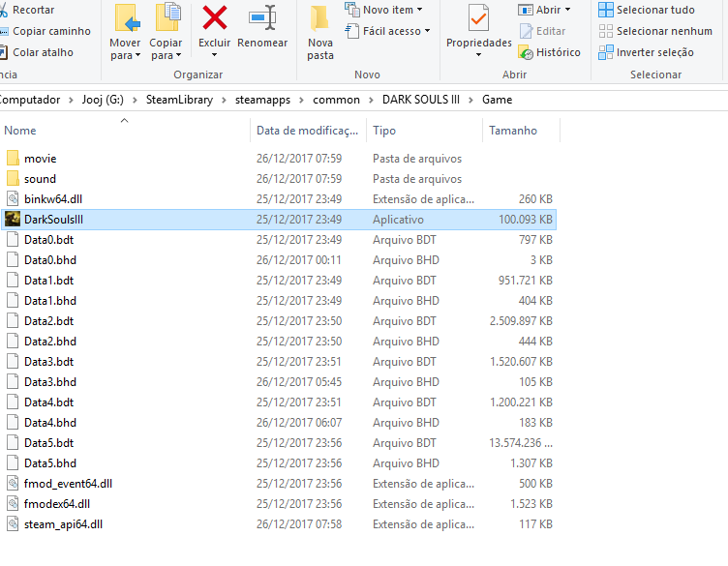Go to Jooj (G:) in breadcrumb
The height and width of the screenshot is (566, 728).
(x=103, y=100)
